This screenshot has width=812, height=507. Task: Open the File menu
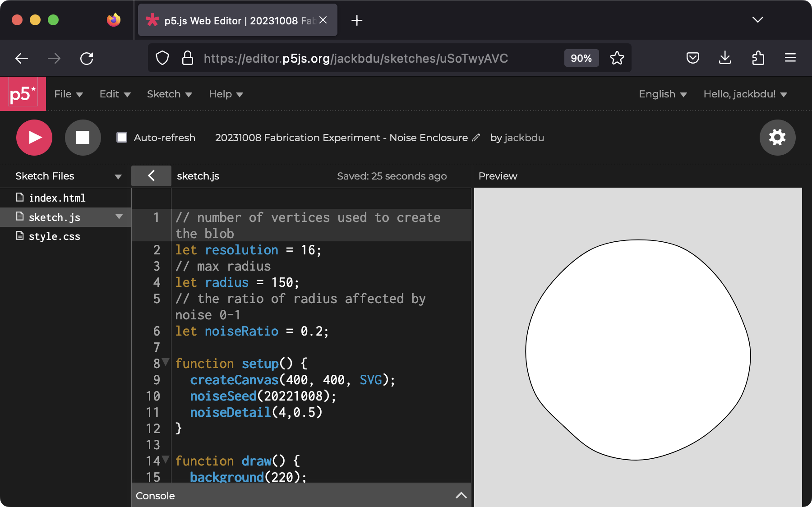[68, 94]
